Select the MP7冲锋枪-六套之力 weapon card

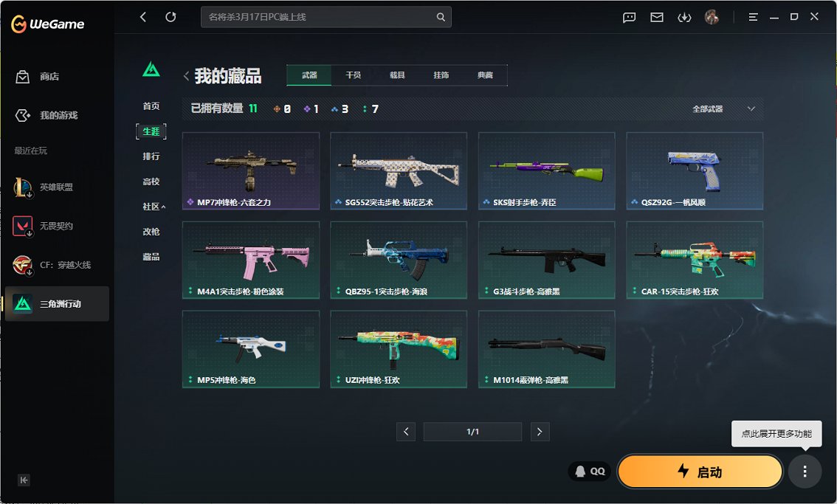pos(250,171)
